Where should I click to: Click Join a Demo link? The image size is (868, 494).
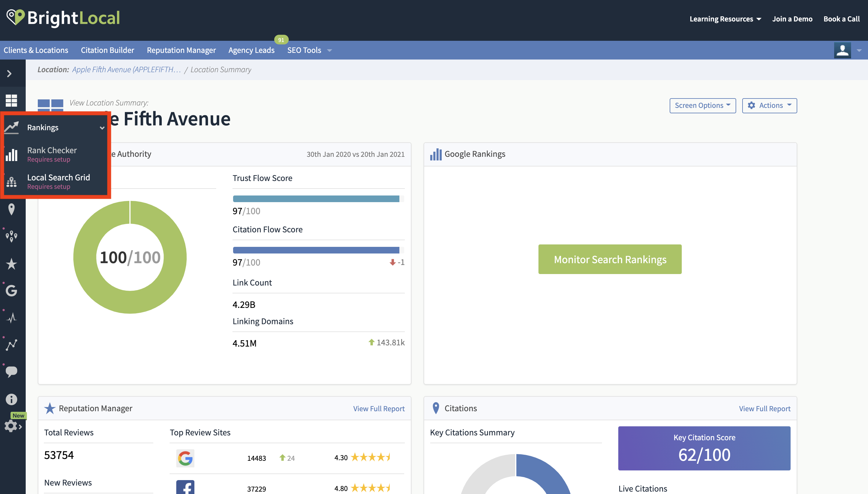pyautogui.click(x=792, y=19)
